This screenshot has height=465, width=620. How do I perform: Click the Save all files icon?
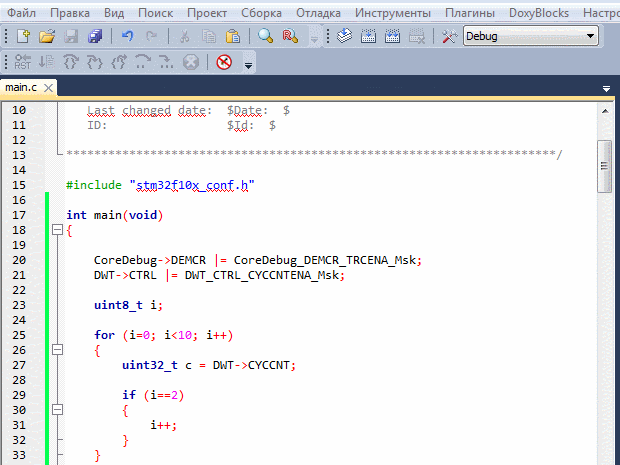(x=95, y=36)
